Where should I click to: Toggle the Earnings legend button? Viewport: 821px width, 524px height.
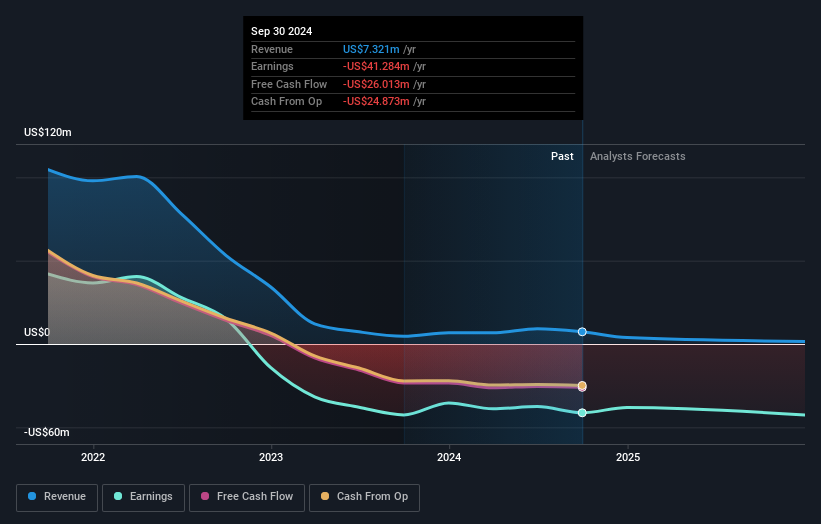point(143,497)
